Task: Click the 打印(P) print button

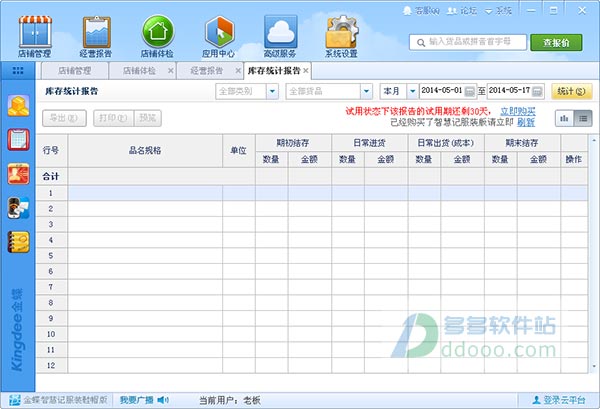Action: 113,118
